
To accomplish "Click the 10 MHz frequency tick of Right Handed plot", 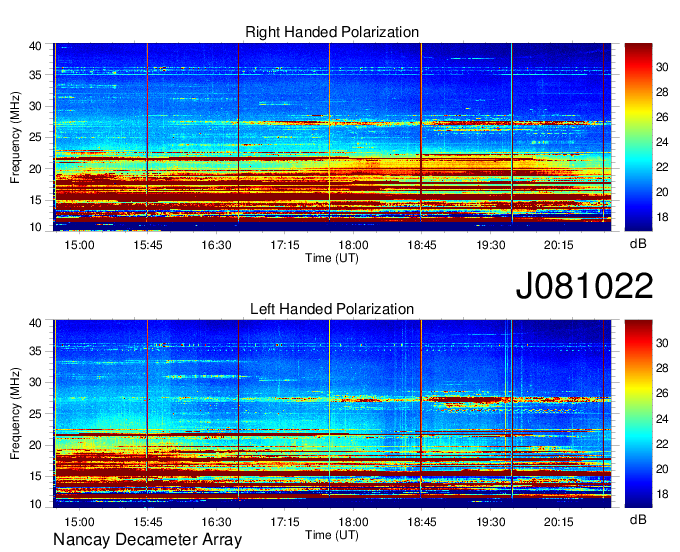I will [x=35, y=227].
